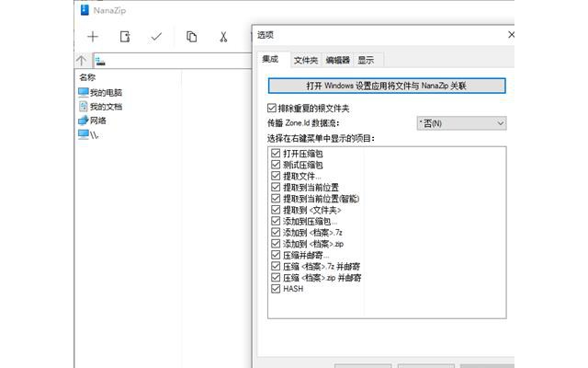
Task: Toggle 提取到 <文件夹> checkbox
Action: tap(276, 210)
